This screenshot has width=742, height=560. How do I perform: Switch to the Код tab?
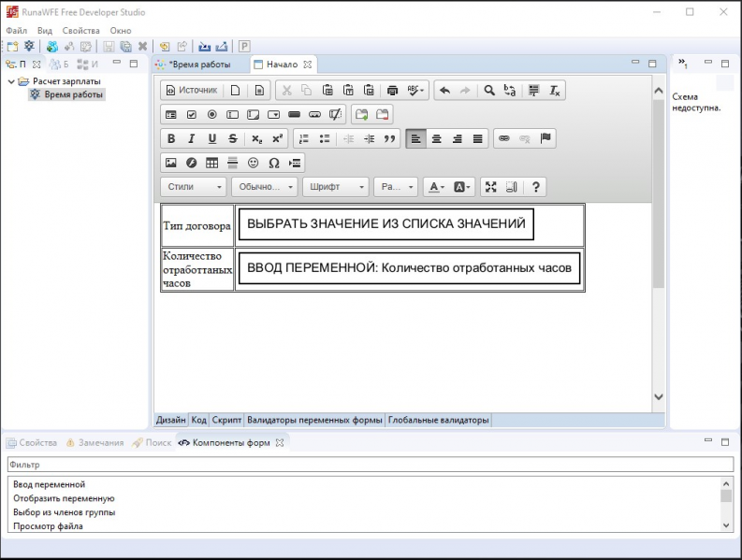point(198,420)
